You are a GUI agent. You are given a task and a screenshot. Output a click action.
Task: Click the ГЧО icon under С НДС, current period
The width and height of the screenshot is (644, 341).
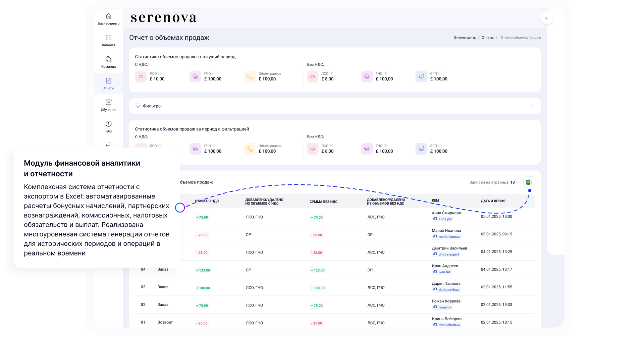point(195,76)
